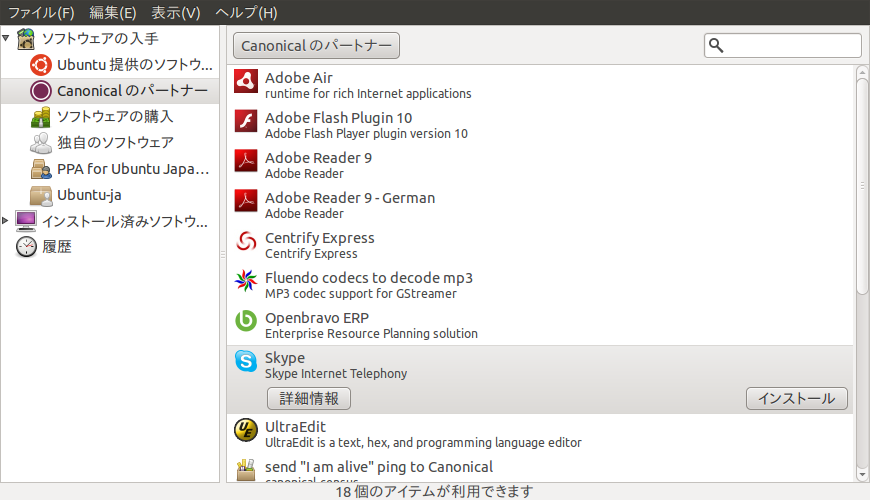The height and width of the screenshot is (500, 870).
Task: Select the 'Adobe Flash Plugin 10' title
Action: [x=338, y=118]
